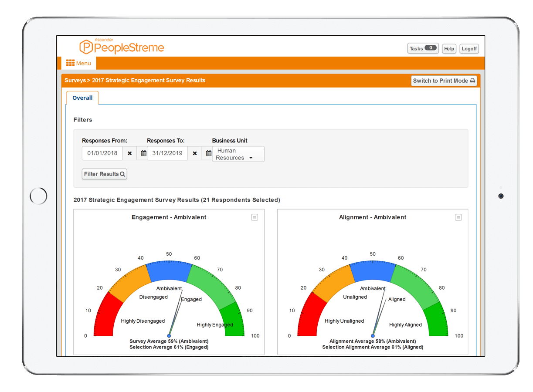This screenshot has height=392, width=533.
Task: Click the "Alignment - Ambivalent" chart title
Action: click(373, 217)
